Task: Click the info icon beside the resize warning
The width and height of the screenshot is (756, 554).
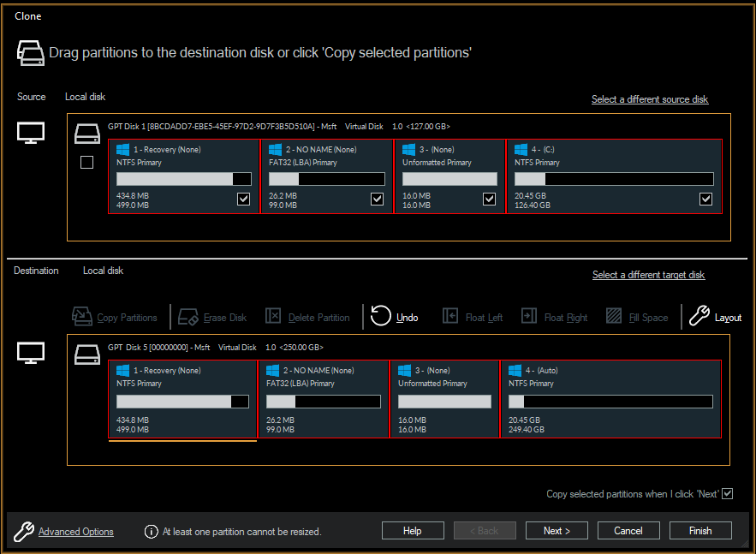Action: pyautogui.click(x=151, y=531)
